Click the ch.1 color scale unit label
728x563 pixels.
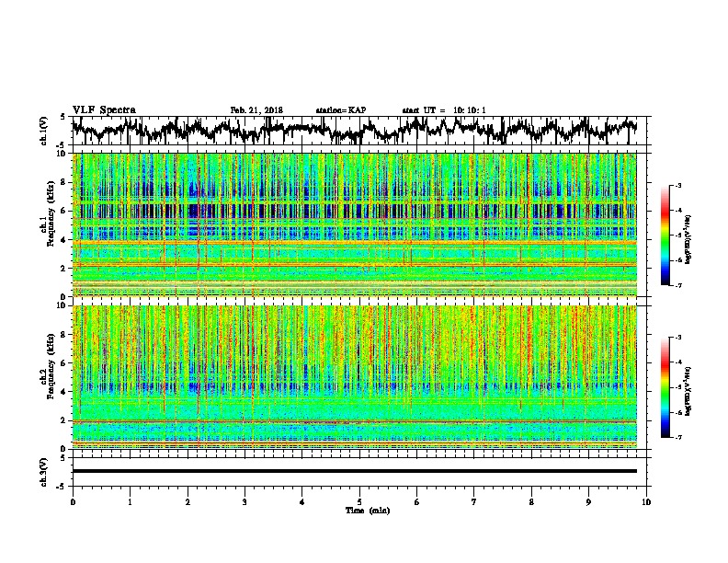[688, 239]
